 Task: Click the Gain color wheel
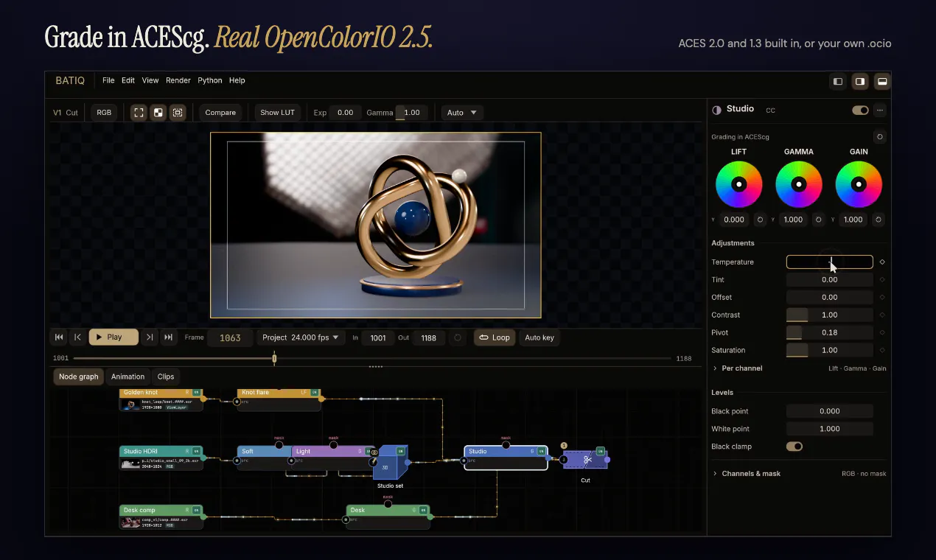click(x=859, y=184)
